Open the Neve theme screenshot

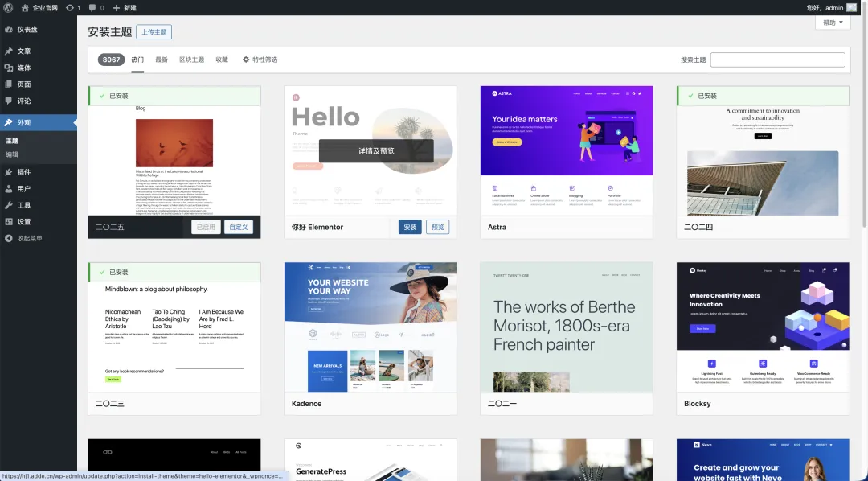coord(763,460)
